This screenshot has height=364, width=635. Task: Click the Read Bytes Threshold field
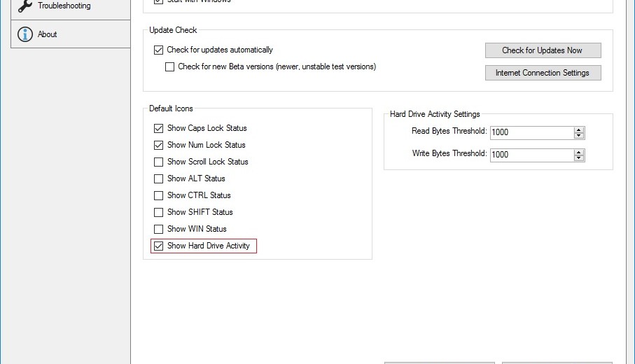(x=531, y=133)
